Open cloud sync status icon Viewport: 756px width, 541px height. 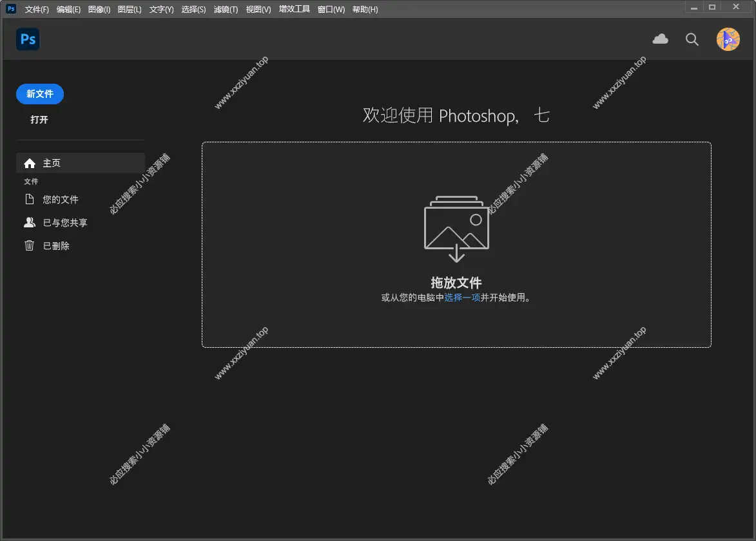pos(660,39)
